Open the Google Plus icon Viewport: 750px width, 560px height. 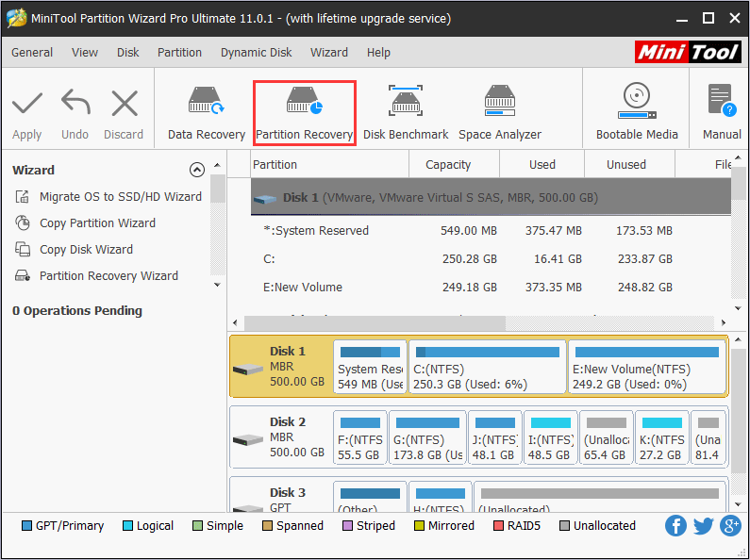(730, 526)
